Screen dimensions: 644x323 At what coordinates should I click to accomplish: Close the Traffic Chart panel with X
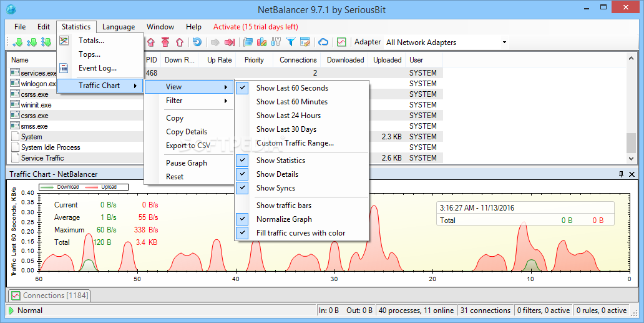pyautogui.click(x=632, y=174)
